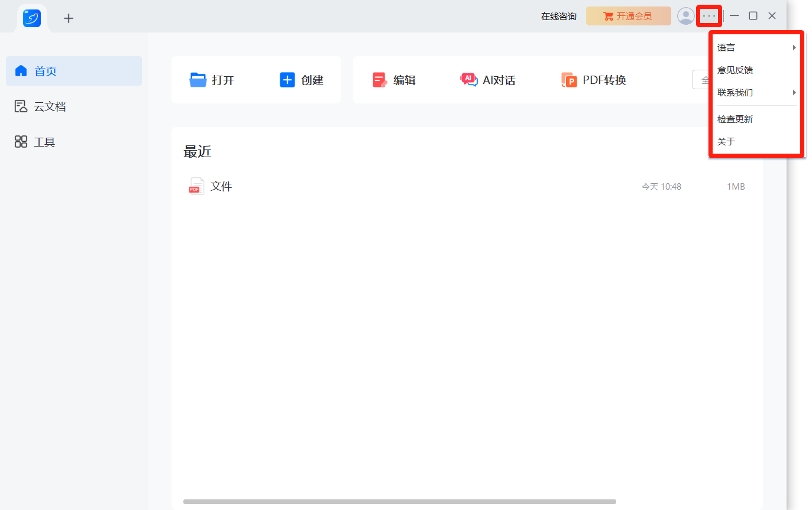Screen dimensions: 812x510
Task: Open the recent file named 文件
Action: coord(221,186)
